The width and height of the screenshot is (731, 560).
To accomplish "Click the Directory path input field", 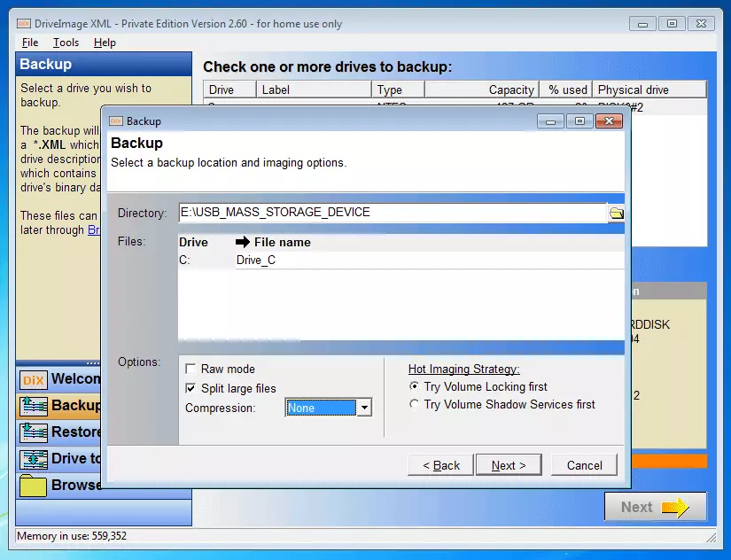I will pos(392,213).
